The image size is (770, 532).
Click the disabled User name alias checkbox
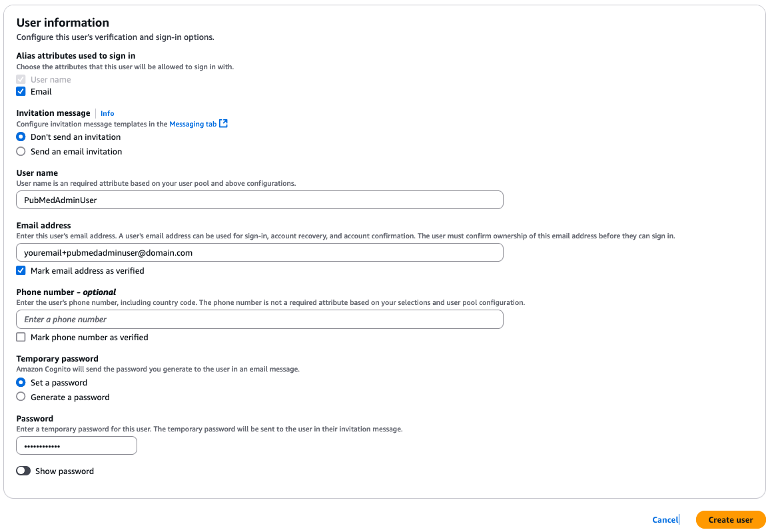point(21,79)
